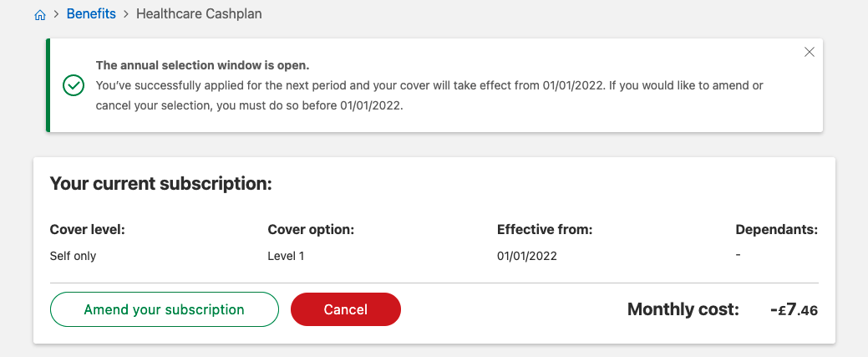868x357 pixels.
Task: Open the Benefits breadcrumb link
Action: click(91, 14)
